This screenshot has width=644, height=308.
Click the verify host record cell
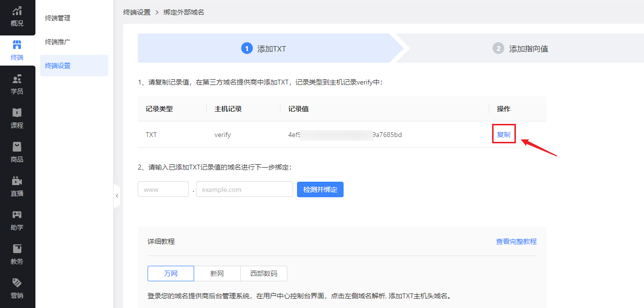[223, 135]
